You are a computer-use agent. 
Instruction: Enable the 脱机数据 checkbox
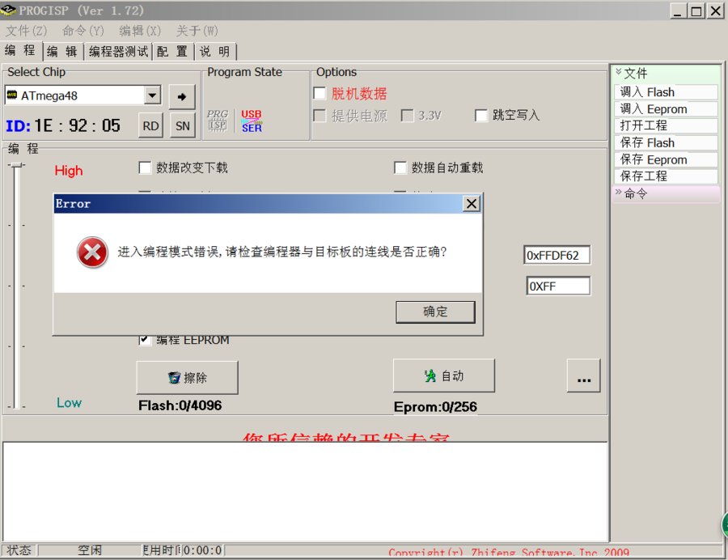(x=320, y=92)
